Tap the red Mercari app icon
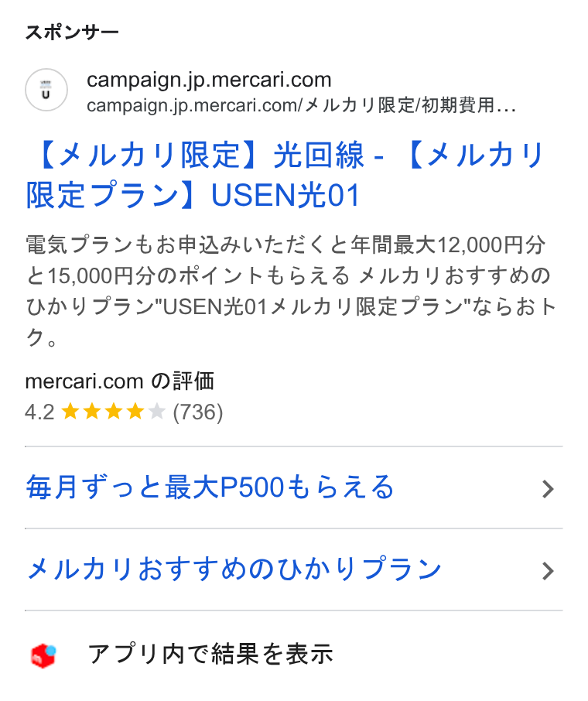Image resolution: width=588 pixels, height=701 pixels. click(x=43, y=655)
